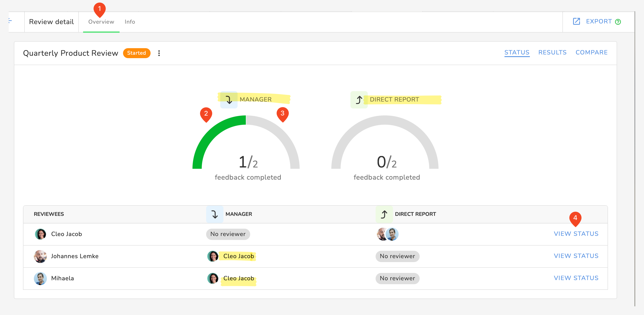Screen dimensions: 644x315
Task: Open the COMPARE view
Action: (591, 52)
